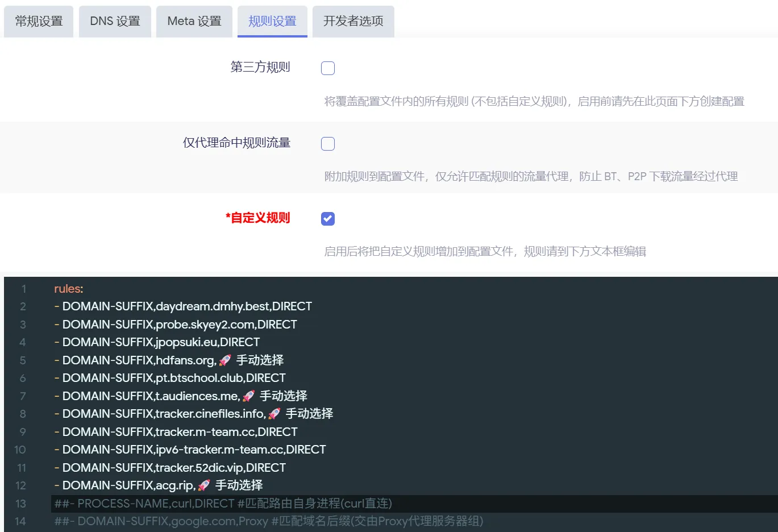Click the 仅代理命中规则流量 label
Viewport: 778px width, 532px height.
click(236, 143)
